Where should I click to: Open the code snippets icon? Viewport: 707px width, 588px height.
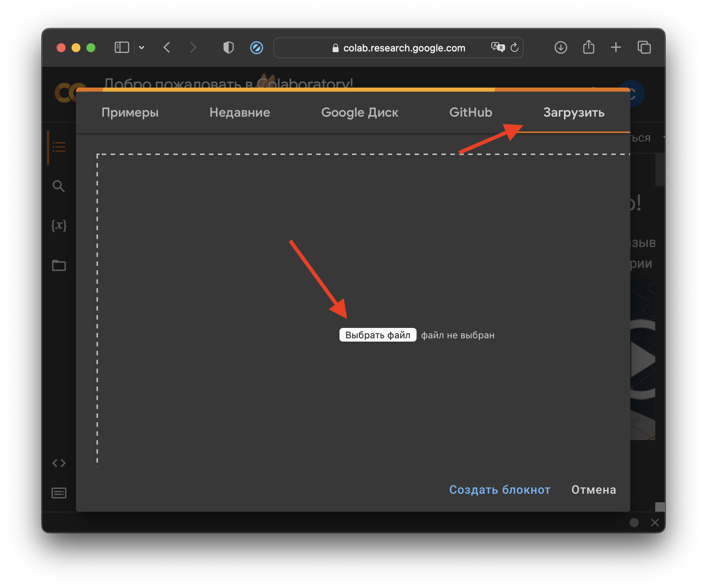(59, 463)
